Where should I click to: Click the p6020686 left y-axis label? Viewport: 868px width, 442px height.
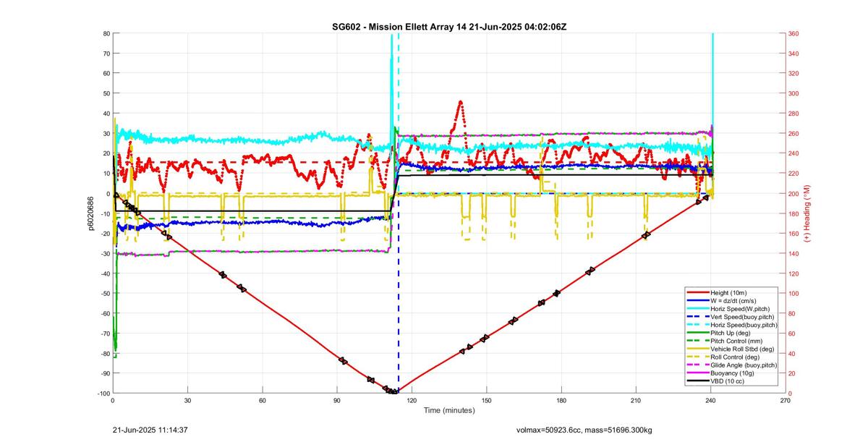point(91,214)
